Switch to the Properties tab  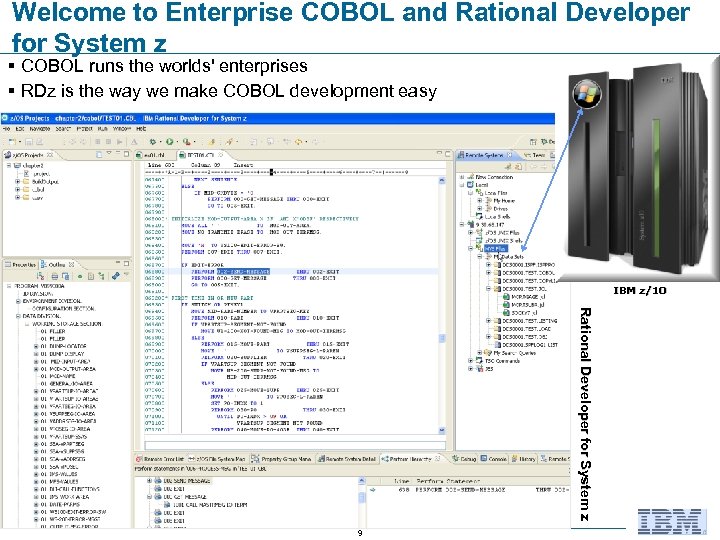coord(20,264)
